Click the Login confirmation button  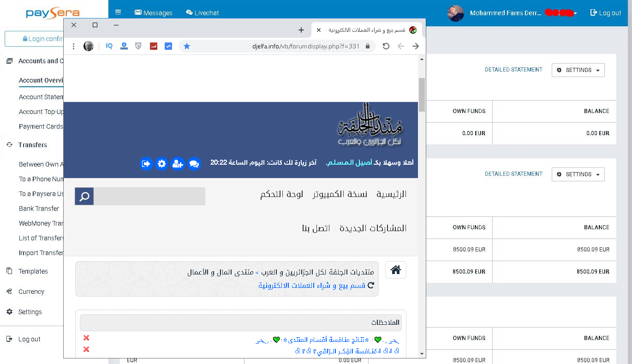[34, 39]
